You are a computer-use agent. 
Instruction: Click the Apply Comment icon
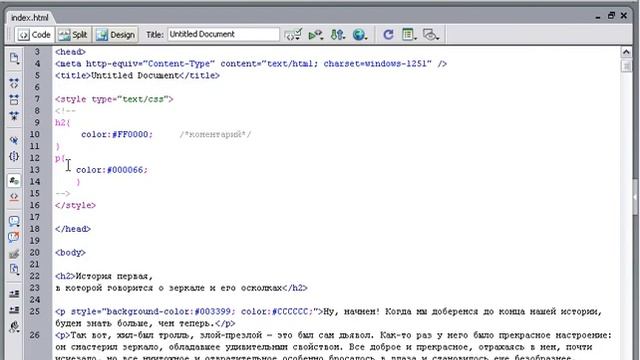[x=14, y=221]
